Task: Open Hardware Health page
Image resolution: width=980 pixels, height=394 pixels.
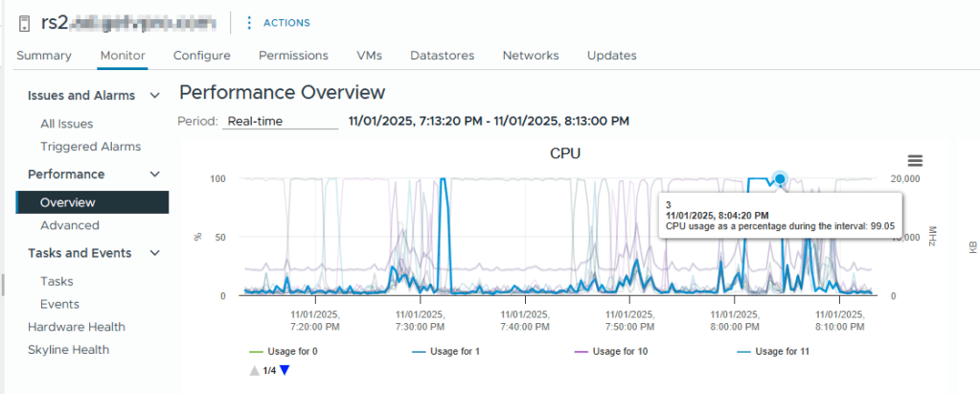Action: (77, 327)
